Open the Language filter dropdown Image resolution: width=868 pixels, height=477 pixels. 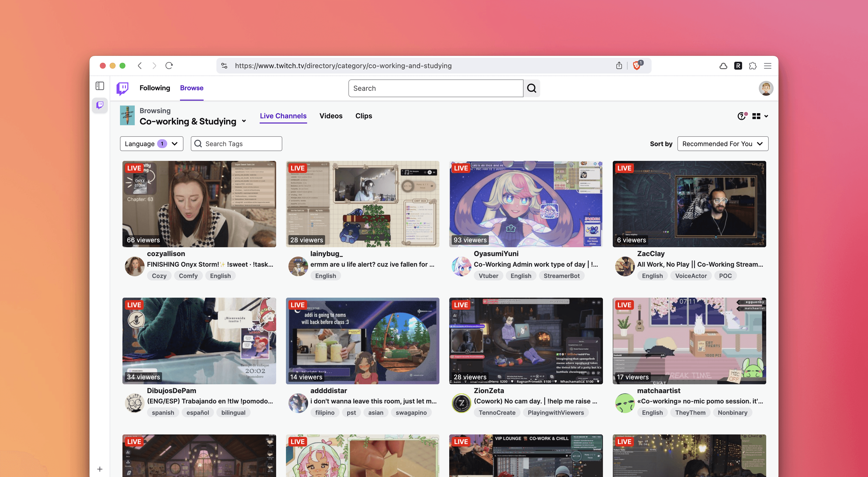pos(152,144)
